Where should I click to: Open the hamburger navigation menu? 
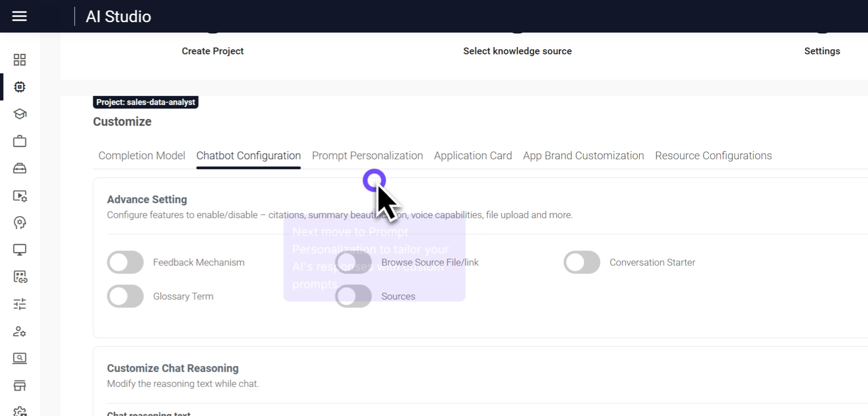[19, 16]
